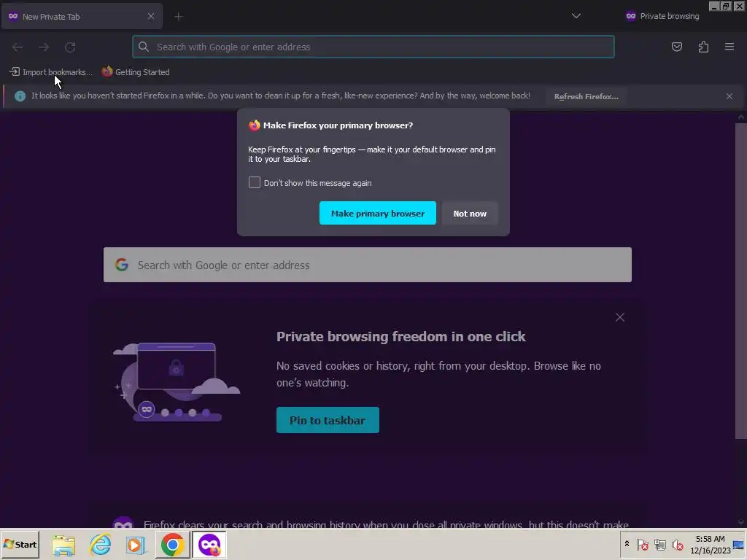Open the Windows Start menu

pyautogui.click(x=20, y=544)
